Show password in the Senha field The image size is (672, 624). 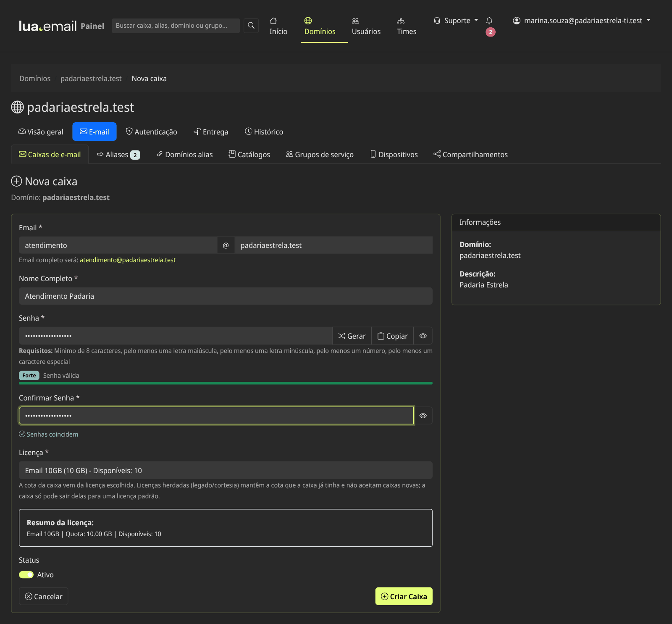tap(423, 336)
